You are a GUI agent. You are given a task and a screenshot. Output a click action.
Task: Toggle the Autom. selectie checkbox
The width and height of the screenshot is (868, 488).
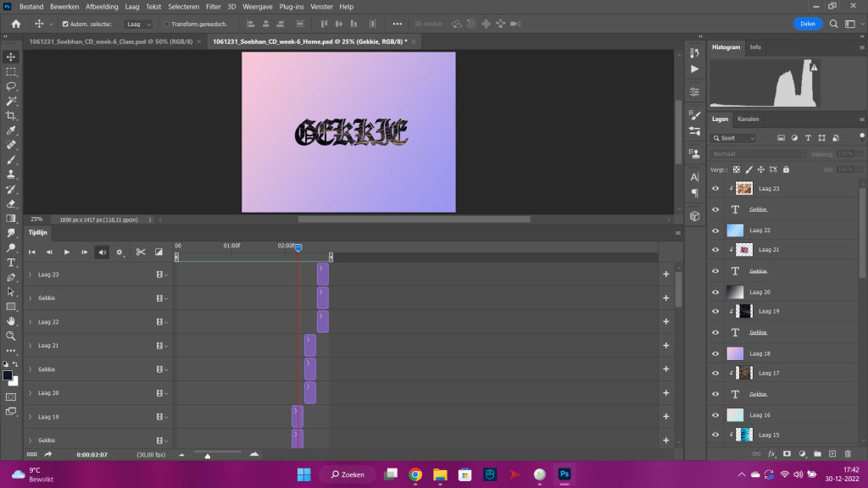click(65, 24)
